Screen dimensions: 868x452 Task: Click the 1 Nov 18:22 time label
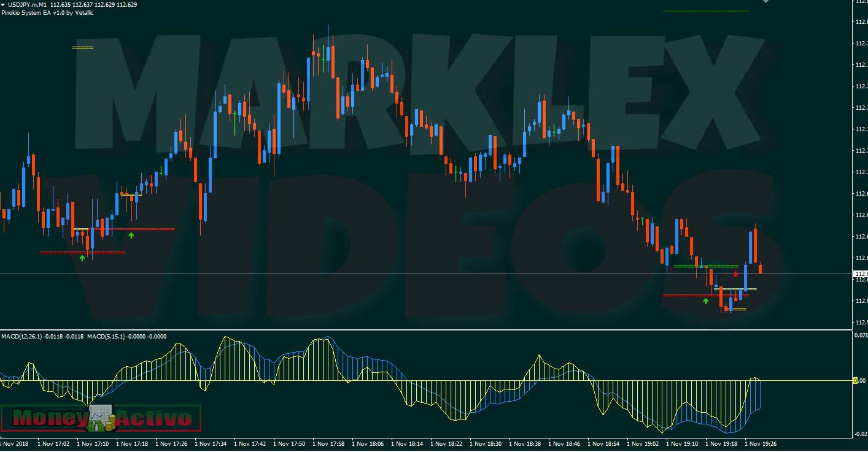click(446, 443)
